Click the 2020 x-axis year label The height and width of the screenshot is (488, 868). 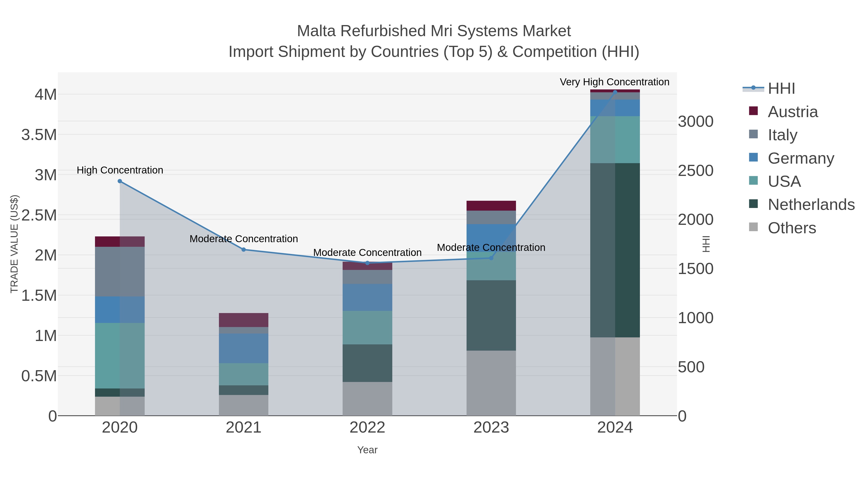coord(120,428)
